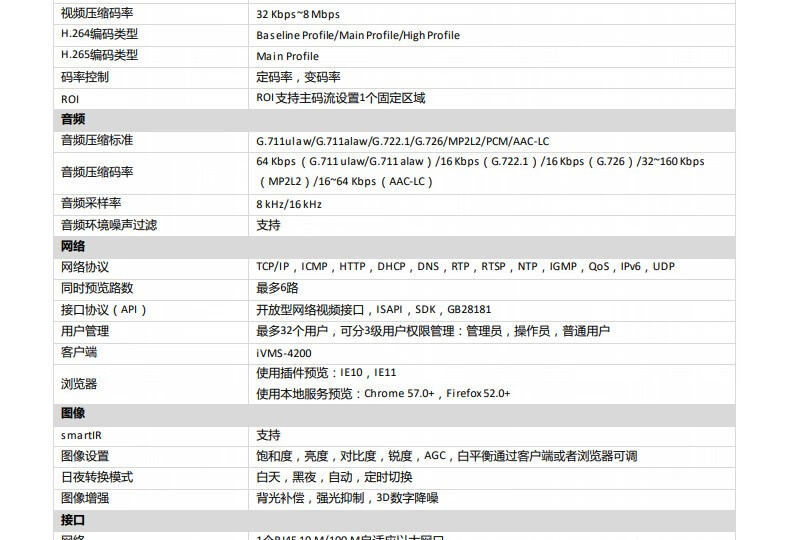Click the 8 kHz/16 kHz sample rate value

pyautogui.click(x=289, y=205)
